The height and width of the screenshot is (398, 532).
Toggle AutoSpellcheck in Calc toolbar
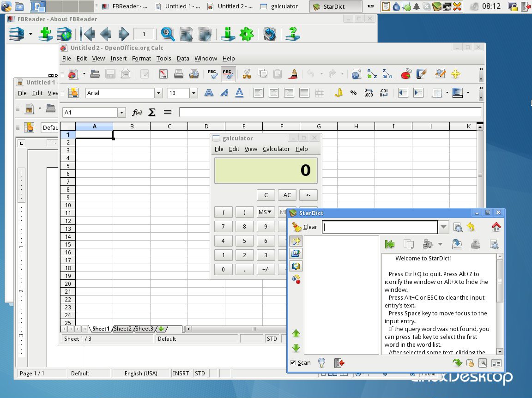click(228, 74)
